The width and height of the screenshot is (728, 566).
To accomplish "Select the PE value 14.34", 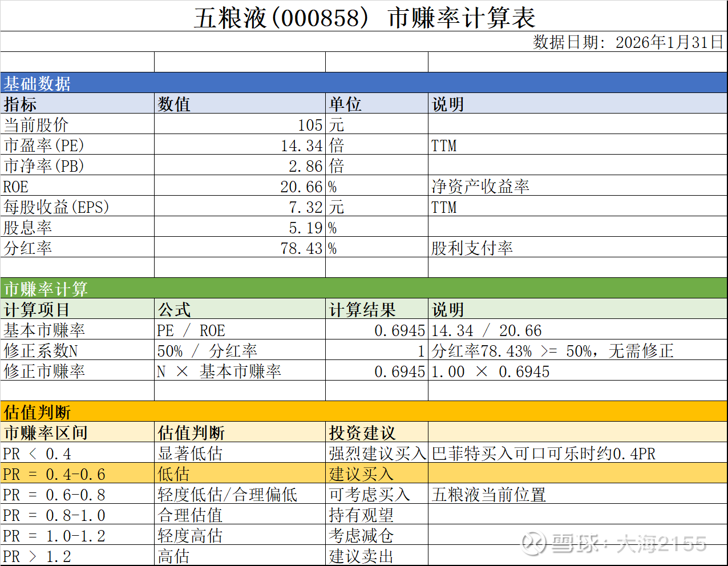I will pos(240,144).
